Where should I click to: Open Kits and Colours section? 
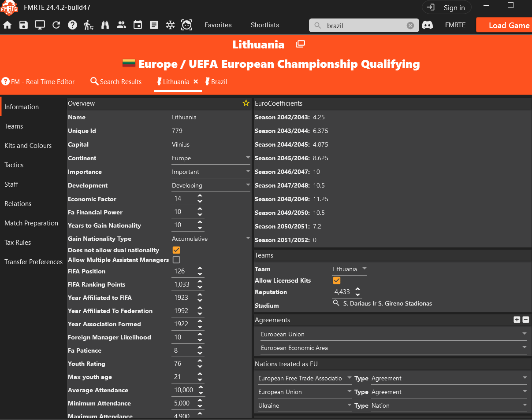pyautogui.click(x=28, y=146)
